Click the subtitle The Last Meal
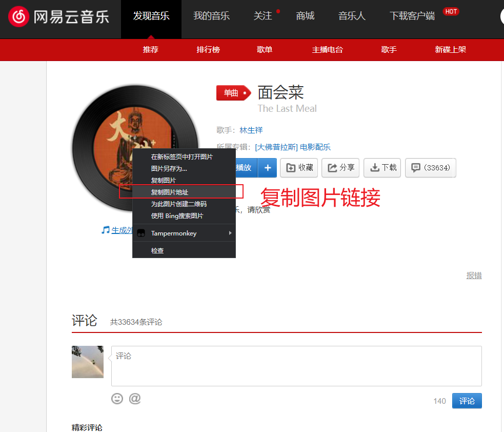504x432 pixels. coord(287,109)
